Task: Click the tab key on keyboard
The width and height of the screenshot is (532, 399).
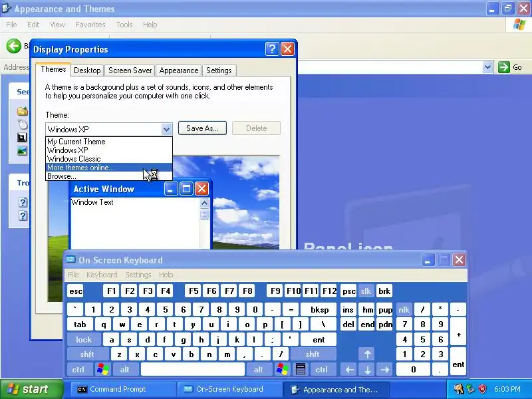Action: [80, 325]
